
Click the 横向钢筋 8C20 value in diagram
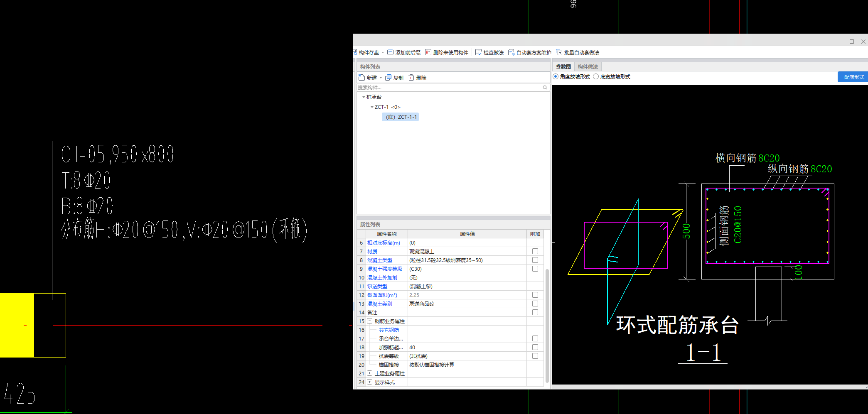[769, 158]
